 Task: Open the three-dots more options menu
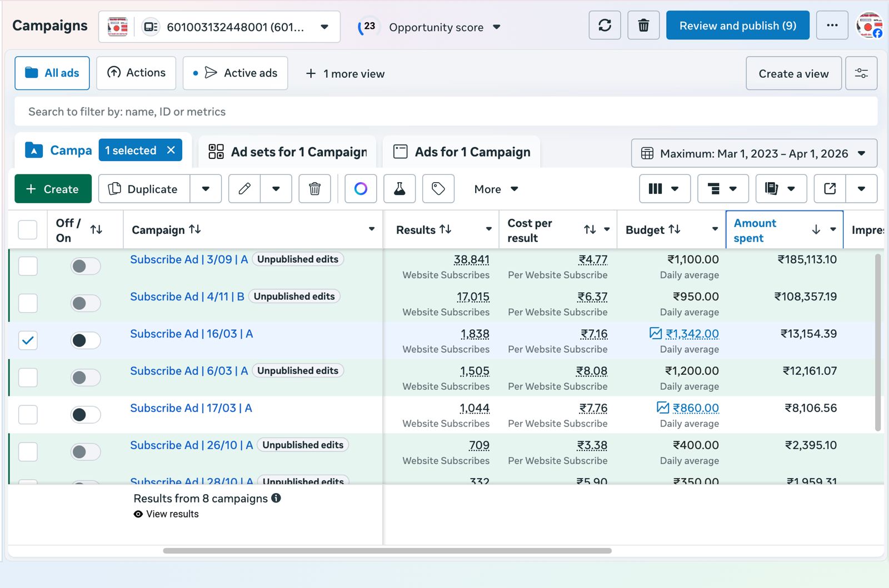[832, 26]
